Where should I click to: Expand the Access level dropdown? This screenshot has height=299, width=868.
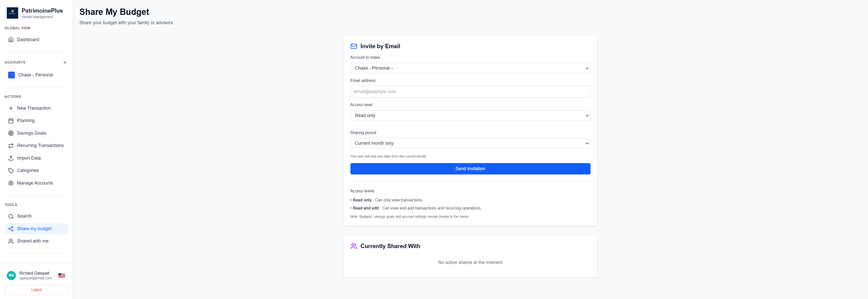click(470, 115)
